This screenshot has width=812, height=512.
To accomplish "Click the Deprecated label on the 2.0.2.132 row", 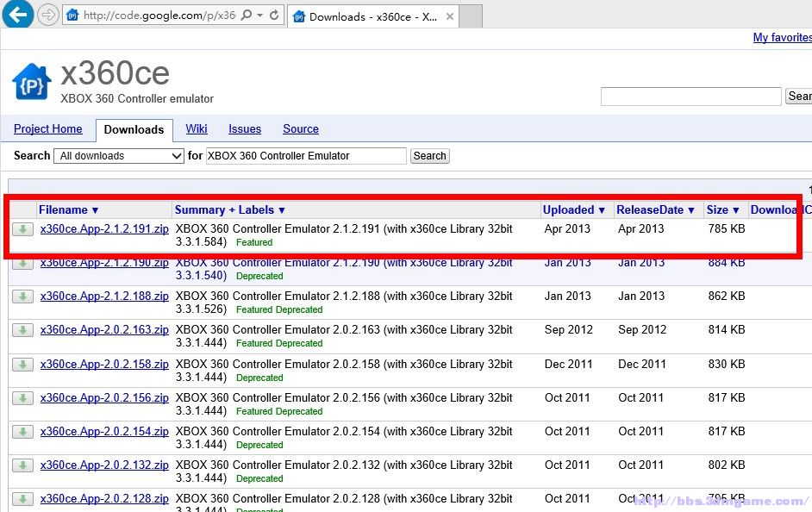I will (x=259, y=479).
